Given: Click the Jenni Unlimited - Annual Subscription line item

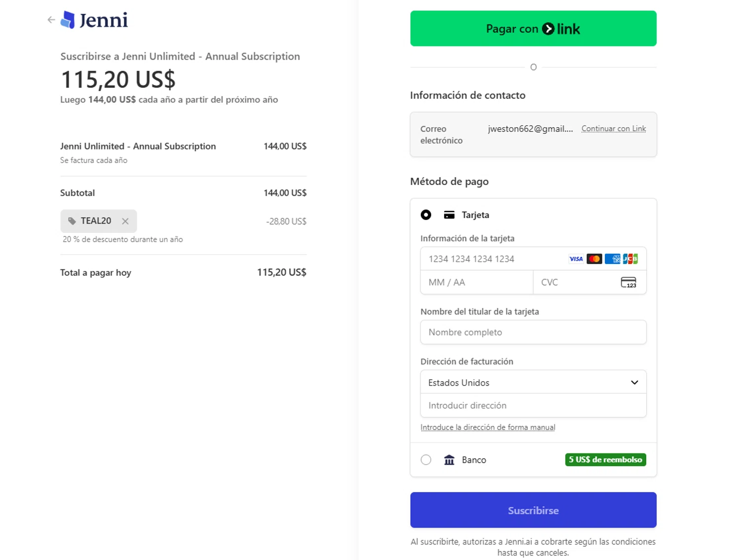Looking at the screenshot, I should pos(138,146).
